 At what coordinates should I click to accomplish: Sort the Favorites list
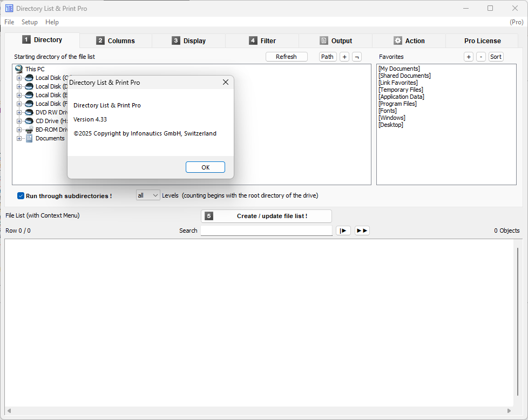[x=496, y=57]
